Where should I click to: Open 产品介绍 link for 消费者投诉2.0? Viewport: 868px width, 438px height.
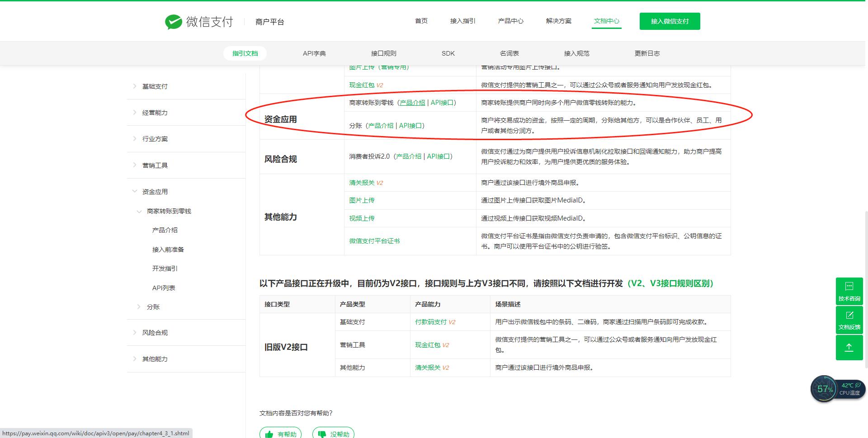pyautogui.click(x=409, y=156)
